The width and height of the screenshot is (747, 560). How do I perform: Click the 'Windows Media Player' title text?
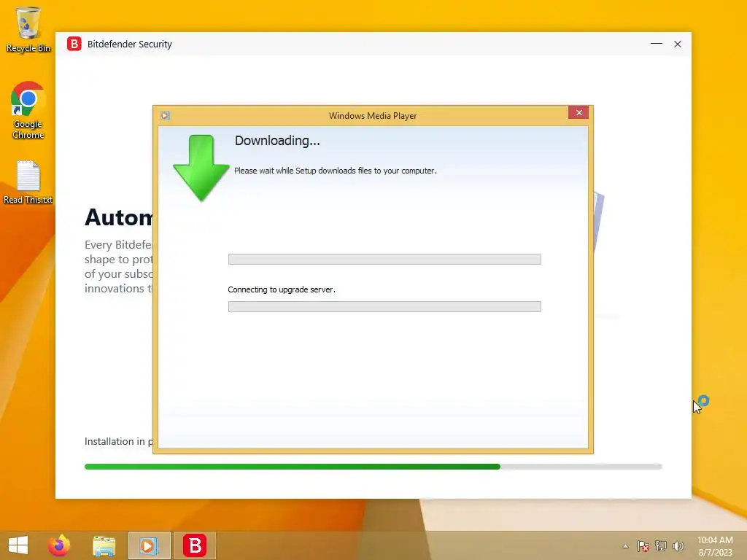pyautogui.click(x=373, y=116)
